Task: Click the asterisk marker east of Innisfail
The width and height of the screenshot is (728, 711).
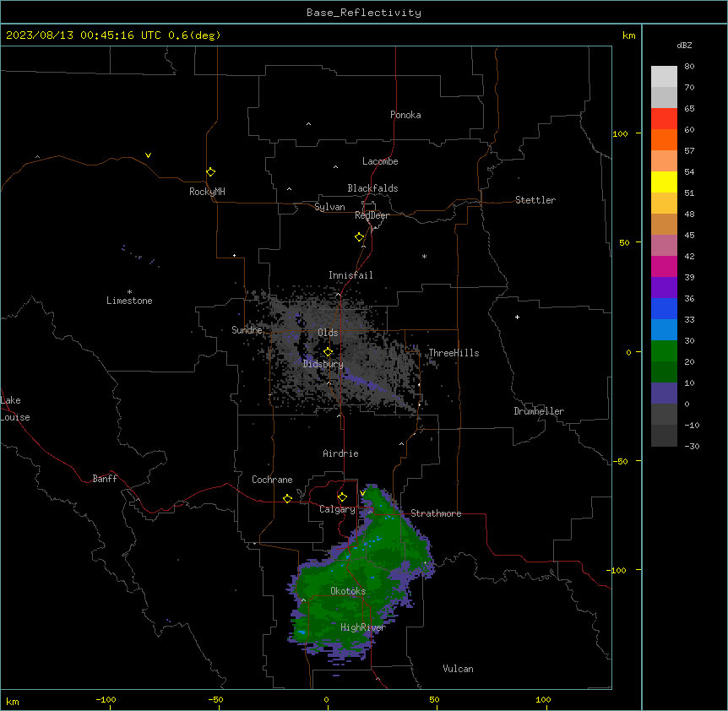Action: click(424, 256)
